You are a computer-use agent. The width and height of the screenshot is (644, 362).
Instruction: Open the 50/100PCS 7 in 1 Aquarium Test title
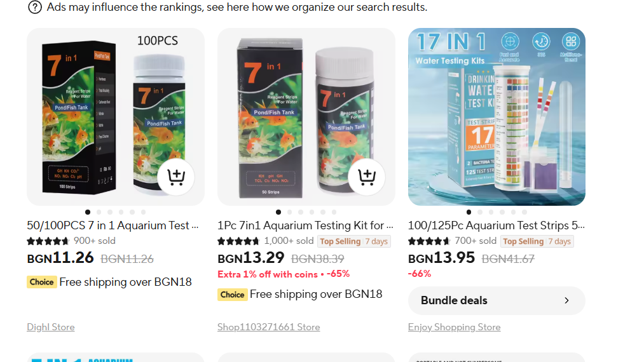coord(113,225)
